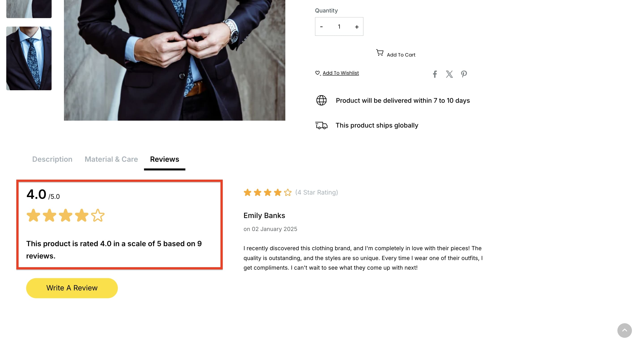Click the global shipping truck icon

[321, 125]
